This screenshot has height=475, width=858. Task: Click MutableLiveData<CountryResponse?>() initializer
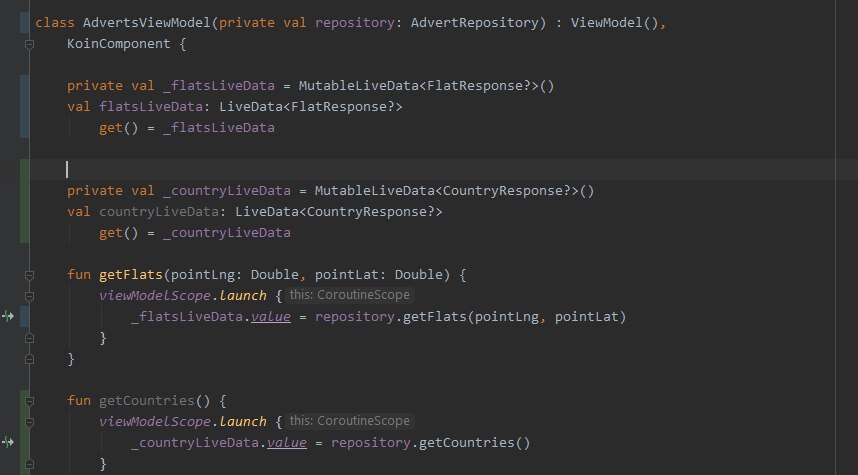pyautogui.click(x=454, y=190)
